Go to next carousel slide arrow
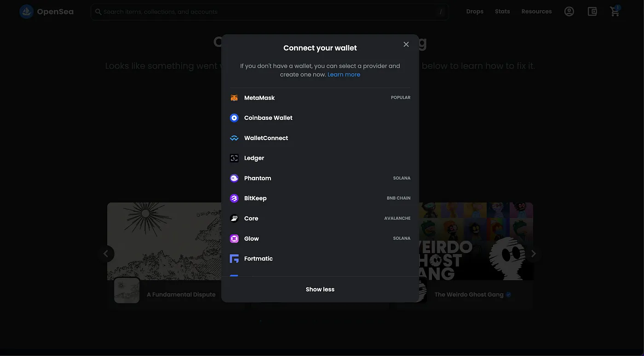 click(534, 254)
